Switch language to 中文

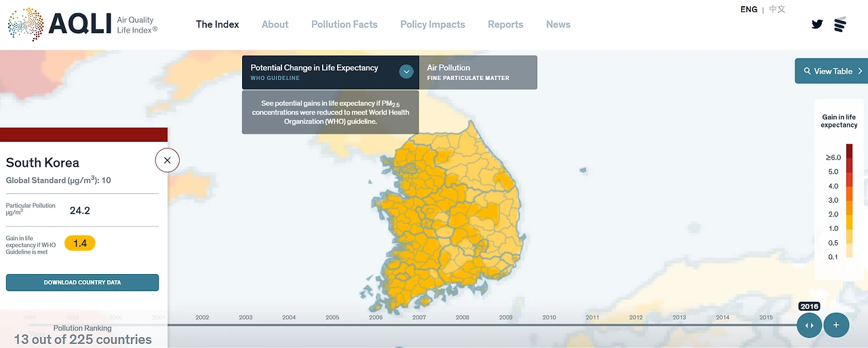(x=777, y=9)
